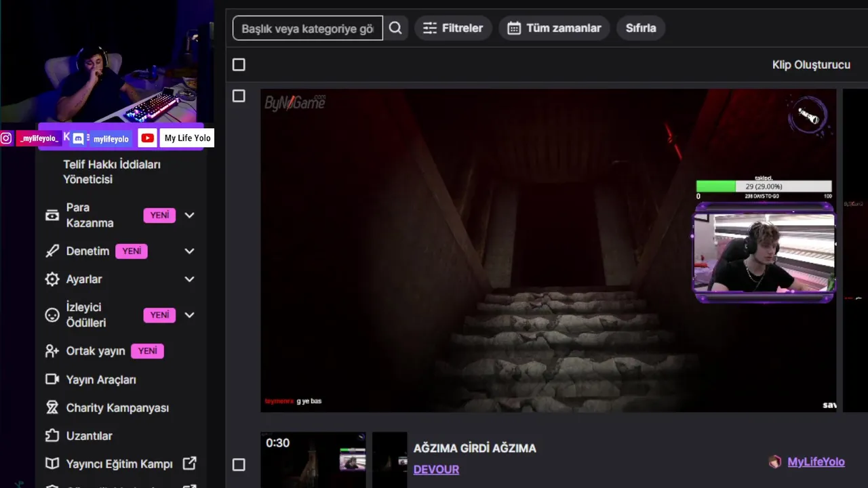868x488 pixels.
Task: Click the YENİ badge next to Ortak yayın
Action: click(147, 351)
